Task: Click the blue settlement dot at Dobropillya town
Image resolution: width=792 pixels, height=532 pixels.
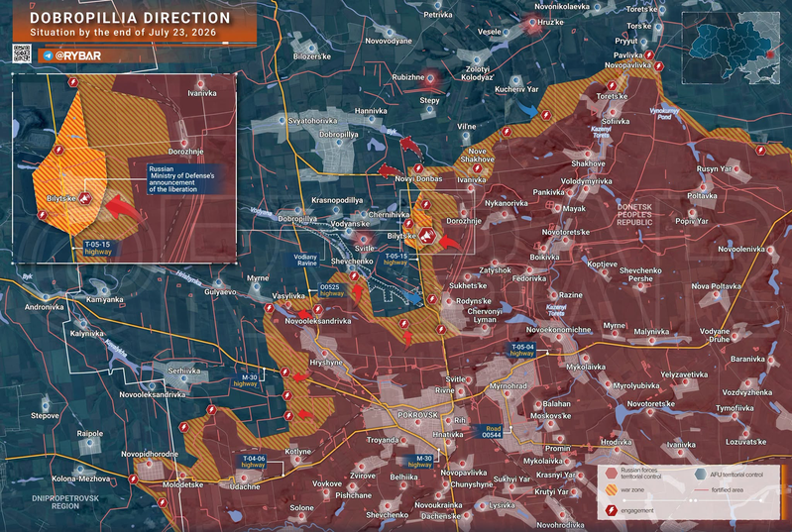Action: click(x=339, y=143)
